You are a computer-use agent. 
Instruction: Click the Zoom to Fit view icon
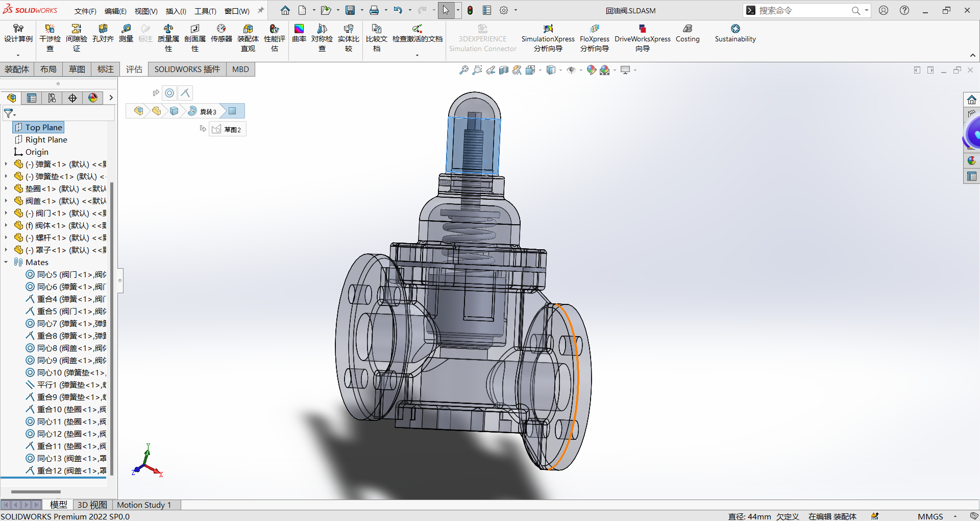tap(463, 70)
